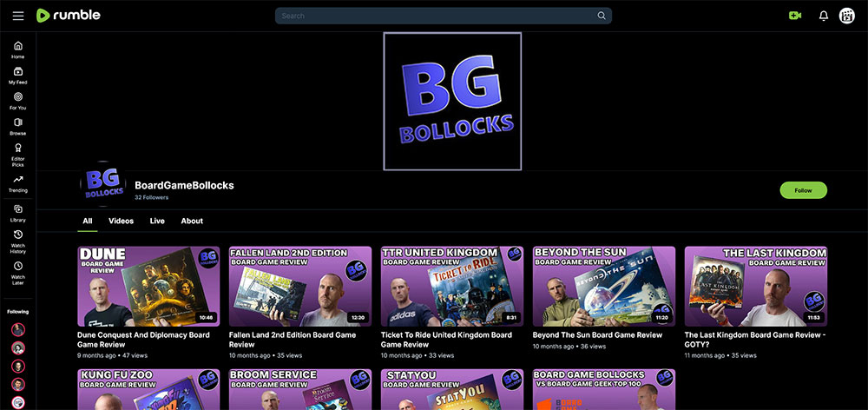The height and width of the screenshot is (410, 868).
Task: Click '10 months ago • 33 views' text
Action: click(418, 355)
